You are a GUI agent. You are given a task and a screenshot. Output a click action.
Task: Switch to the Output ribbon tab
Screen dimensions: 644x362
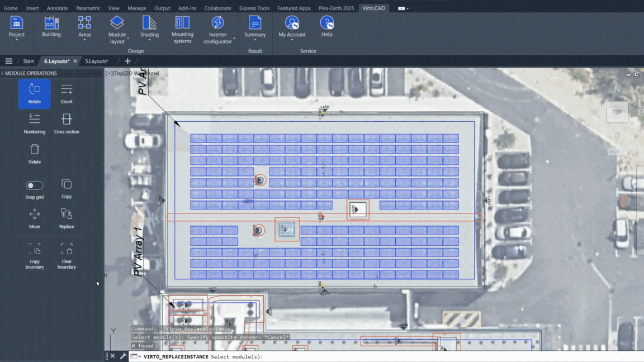[162, 8]
